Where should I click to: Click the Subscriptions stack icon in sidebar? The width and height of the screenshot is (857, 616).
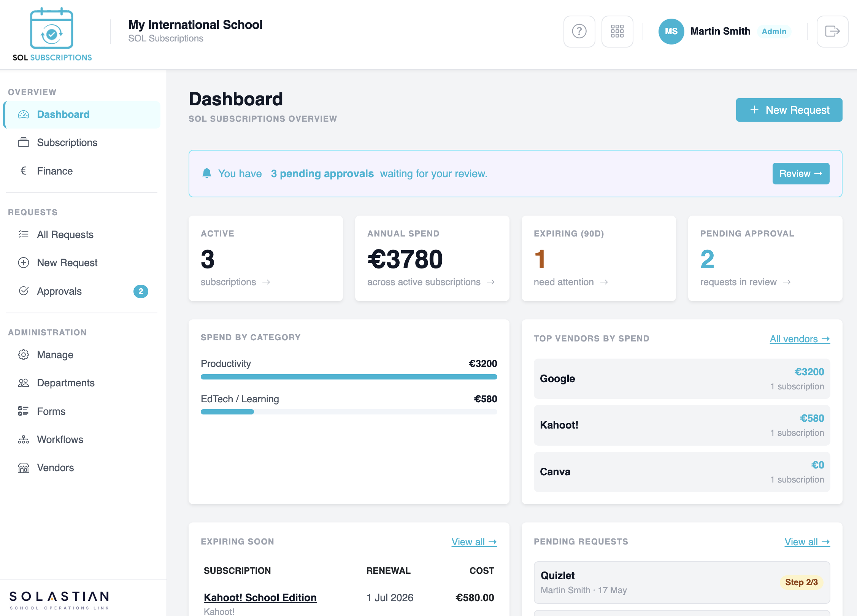[x=24, y=143]
